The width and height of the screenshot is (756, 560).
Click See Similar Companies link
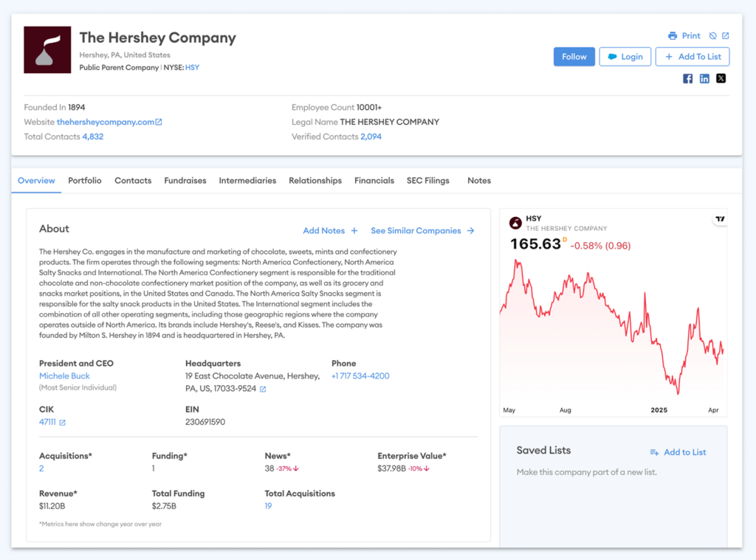click(x=422, y=231)
